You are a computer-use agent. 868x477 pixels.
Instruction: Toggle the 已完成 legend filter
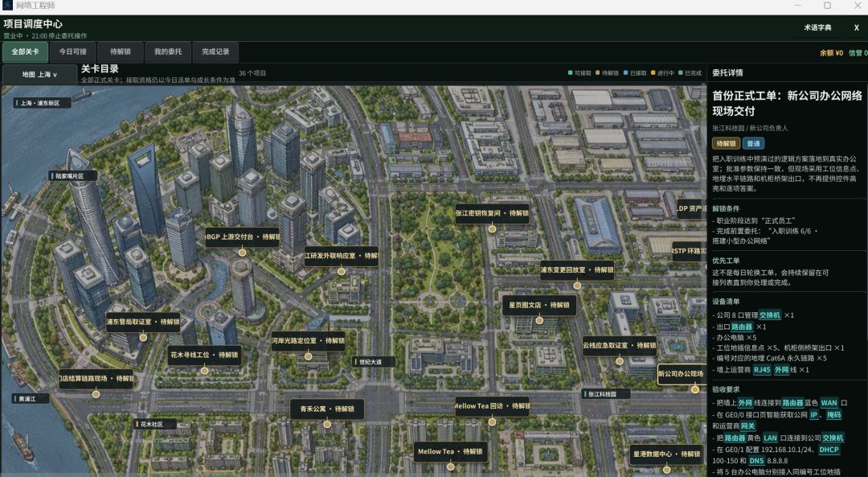690,73
